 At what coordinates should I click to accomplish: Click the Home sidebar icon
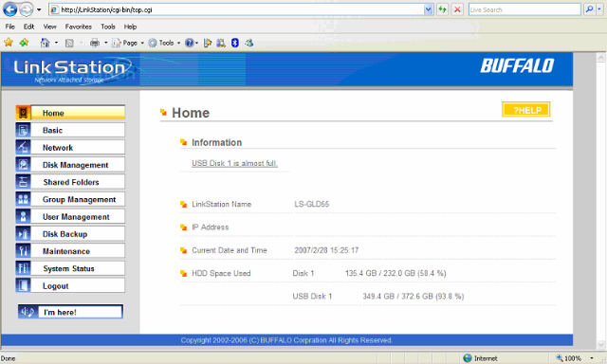(23, 113)
